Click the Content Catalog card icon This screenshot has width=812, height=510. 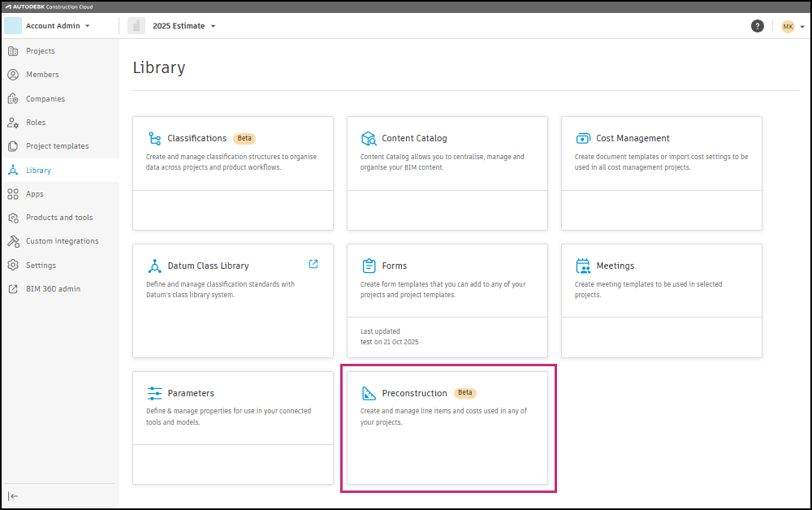(x=369, y=138)
